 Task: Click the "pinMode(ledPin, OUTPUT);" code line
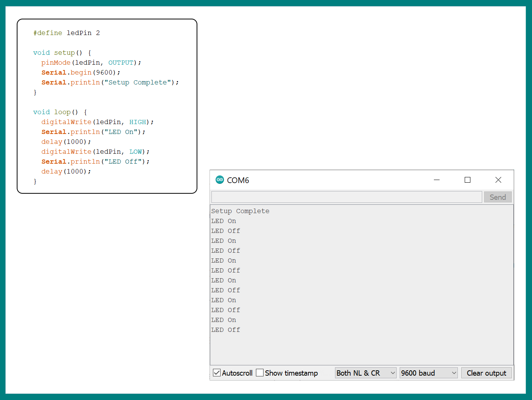coord(91,63)
